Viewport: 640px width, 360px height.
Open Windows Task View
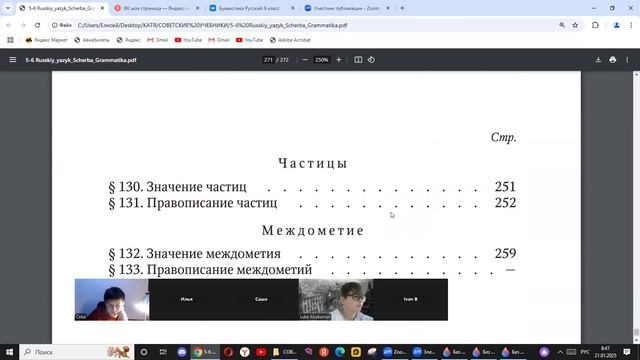(163, 352)
